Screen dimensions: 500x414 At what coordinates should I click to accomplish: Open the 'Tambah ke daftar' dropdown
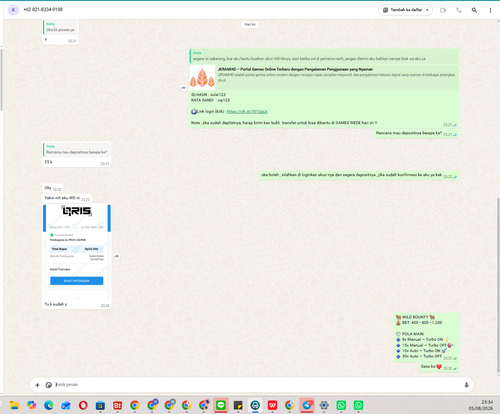click(405, 10)
